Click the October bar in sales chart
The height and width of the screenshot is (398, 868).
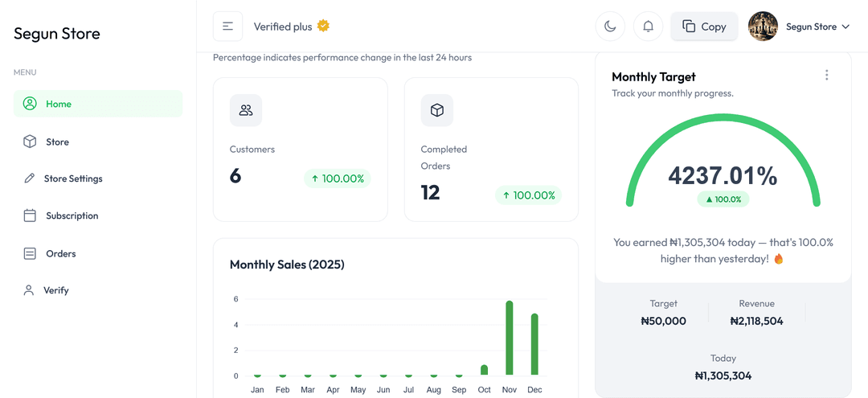click(x=485, y=371)
